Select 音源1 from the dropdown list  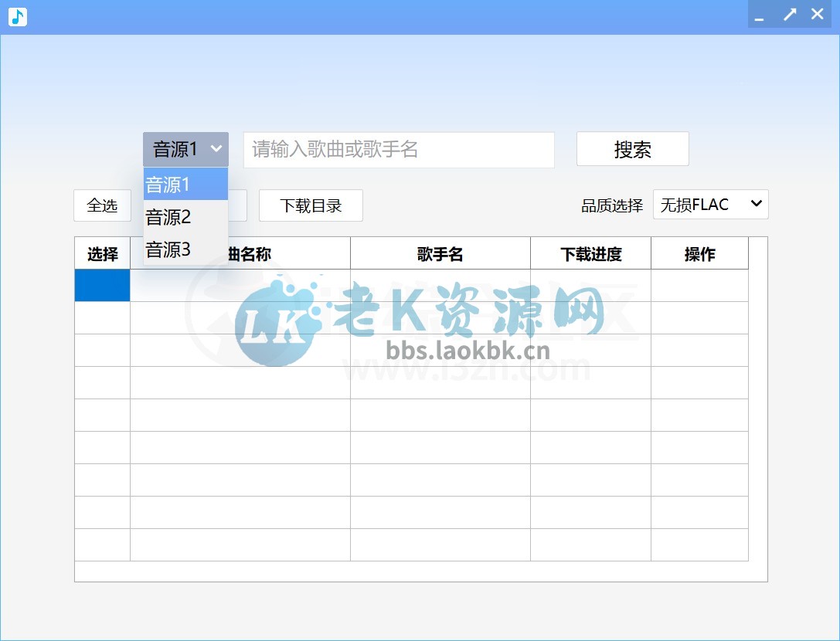tap(185, 185)
